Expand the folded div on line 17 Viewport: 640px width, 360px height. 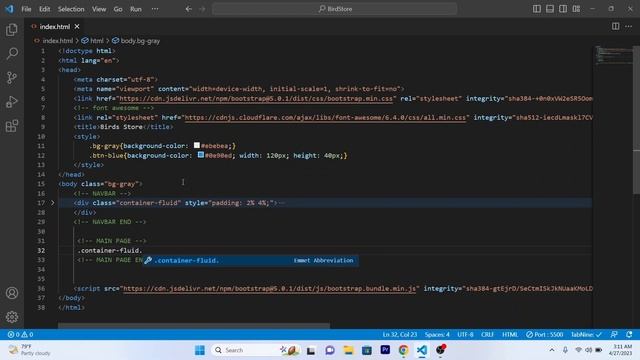pyautogui.click(x=53, y=203)
